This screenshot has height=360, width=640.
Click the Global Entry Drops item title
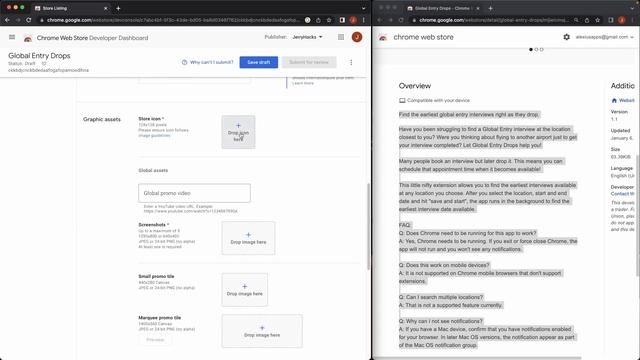pyautogui.click(x=39, y=56)
